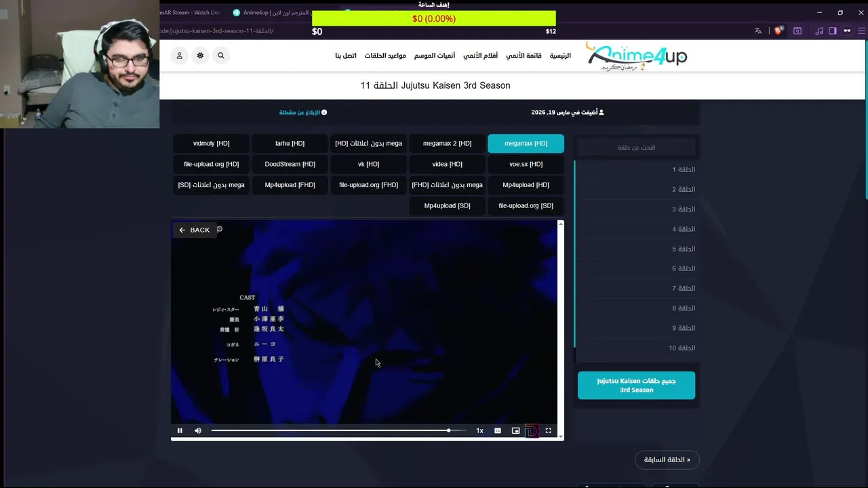The width and height of the screenshot is (868, 488).
Task: Enter fullscreen video mode
Action: 549,430
